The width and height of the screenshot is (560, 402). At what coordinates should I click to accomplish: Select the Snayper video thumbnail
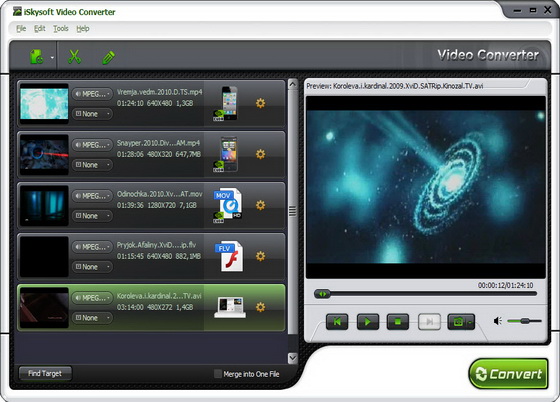[x=44, y=155]
